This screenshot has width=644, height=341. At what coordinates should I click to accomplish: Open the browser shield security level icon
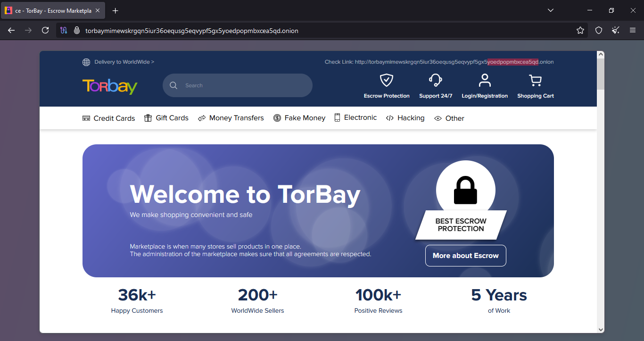click(599, 30)
